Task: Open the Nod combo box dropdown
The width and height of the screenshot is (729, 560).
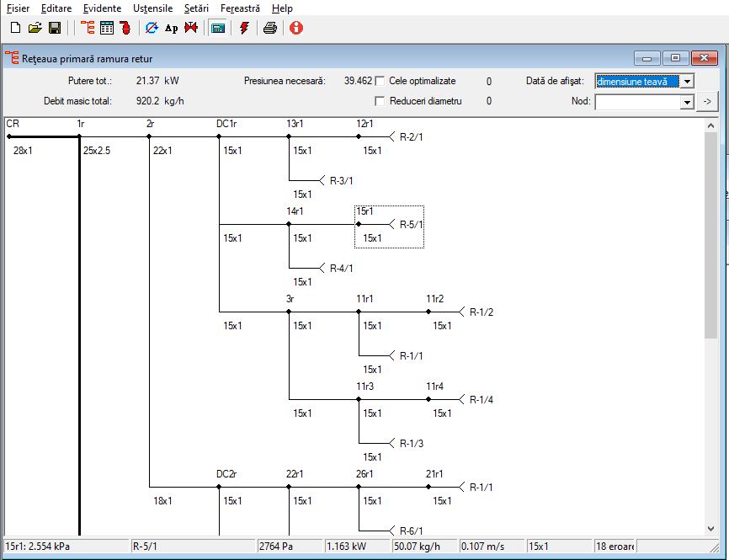Action: click(687, 102)
